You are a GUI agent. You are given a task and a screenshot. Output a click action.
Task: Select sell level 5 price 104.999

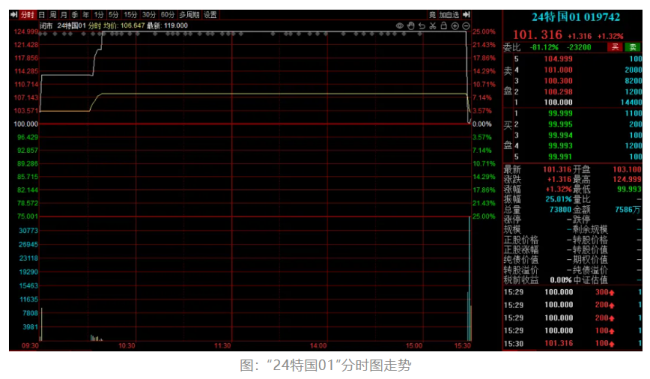click(x=558, y=59)
